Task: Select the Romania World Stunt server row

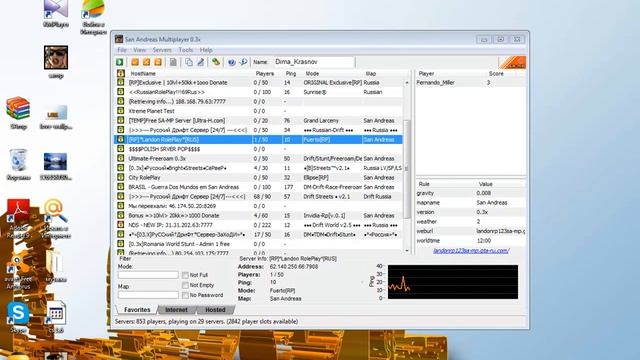Action: click(x=259, y=244)
